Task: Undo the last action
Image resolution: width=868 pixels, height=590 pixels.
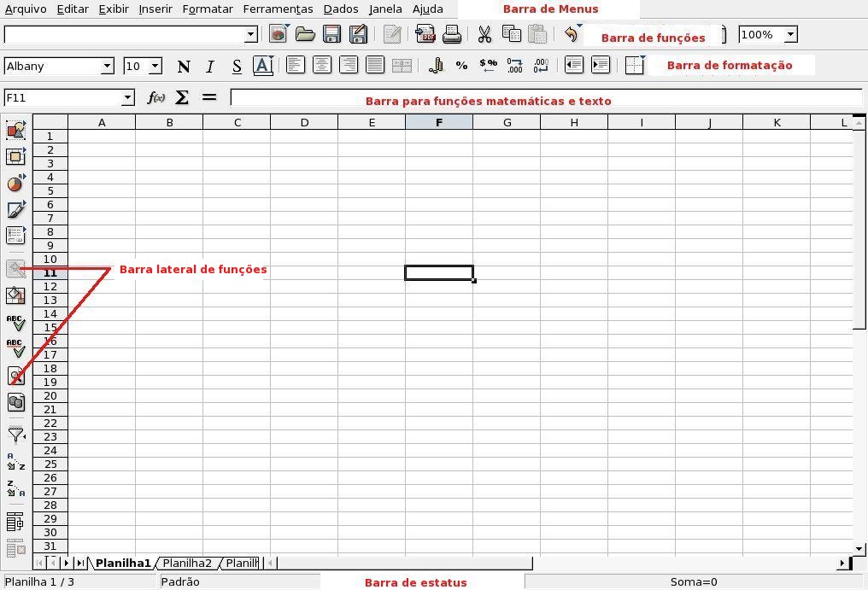Action: (x=572, y=34)
